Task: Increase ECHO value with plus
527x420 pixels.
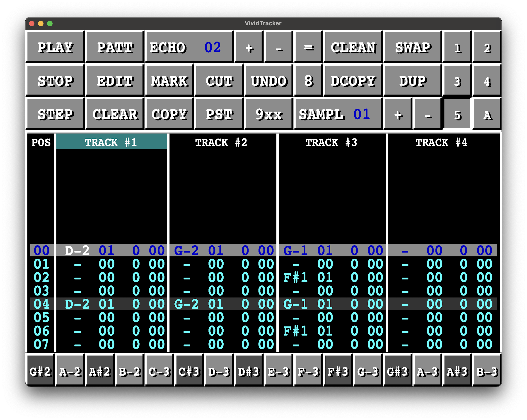Action: click(x=249, y=47)
